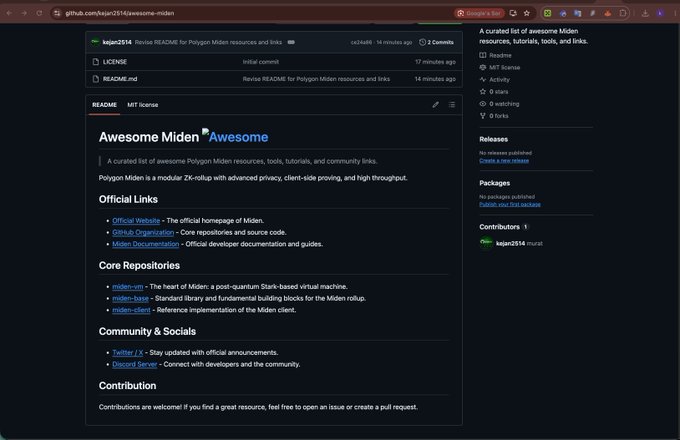Open the 0 stars link
680x440 pixels.
click(499, 91)
